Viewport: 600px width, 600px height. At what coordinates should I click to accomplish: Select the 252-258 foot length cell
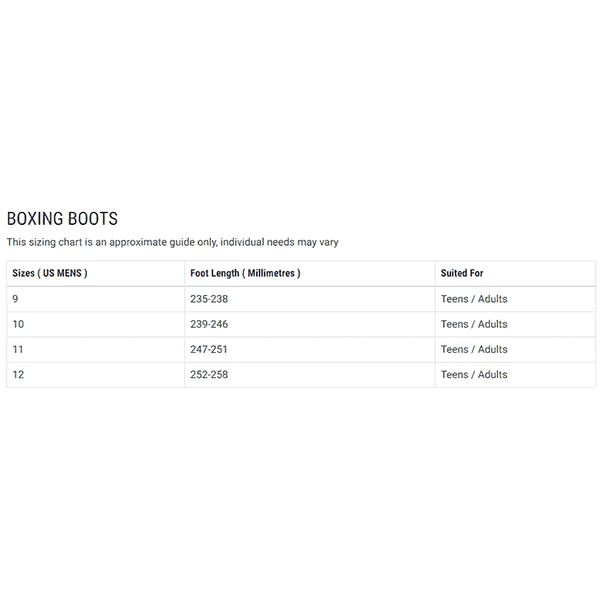(x=209, y=375)
